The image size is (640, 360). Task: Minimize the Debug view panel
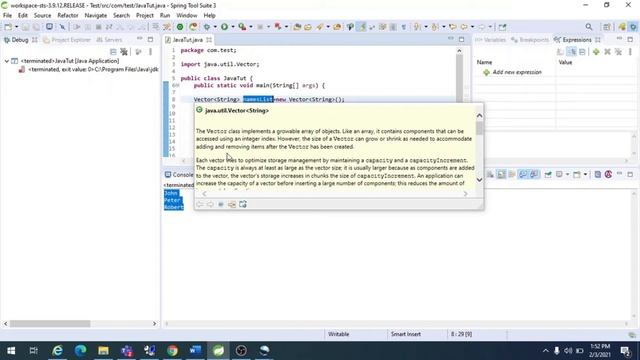(x=140, y=39)
